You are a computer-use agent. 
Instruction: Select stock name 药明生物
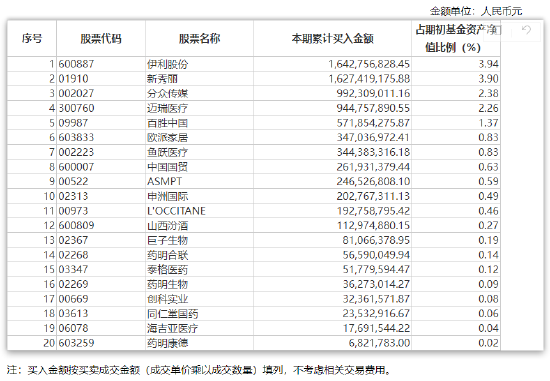tap(168, 284)
